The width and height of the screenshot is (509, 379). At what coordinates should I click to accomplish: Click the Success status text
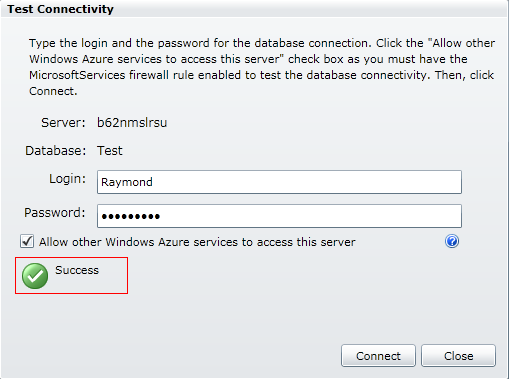(x=77, y=270)
